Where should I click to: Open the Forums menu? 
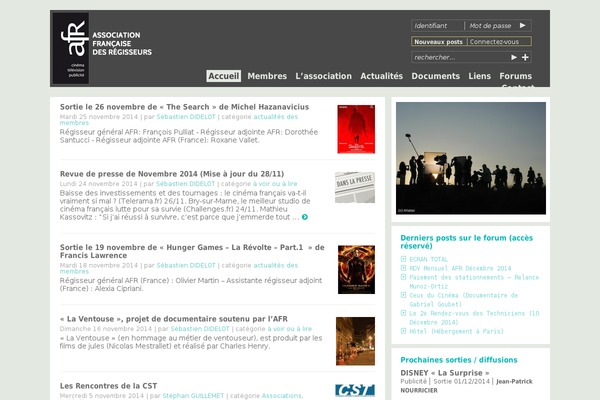[x=515, y=76]
